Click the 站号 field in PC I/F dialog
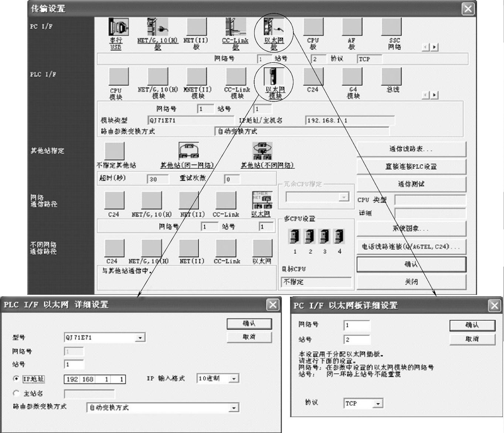Viewport: 504px width, 433px height. [357, 340]
